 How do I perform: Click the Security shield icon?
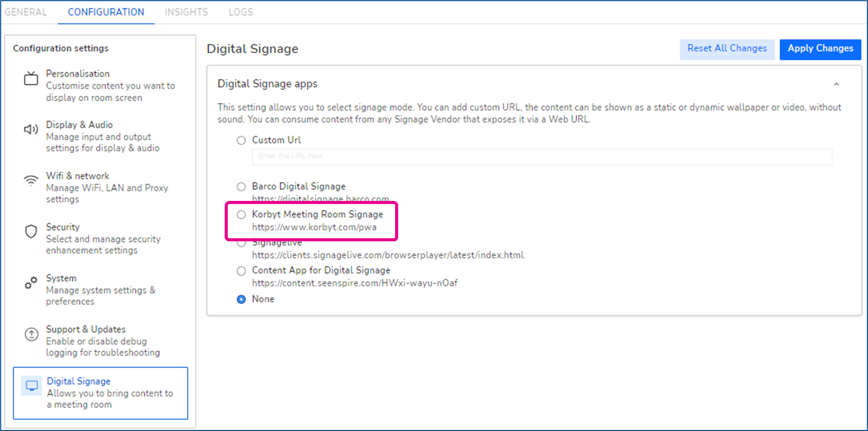pos(31,232)
